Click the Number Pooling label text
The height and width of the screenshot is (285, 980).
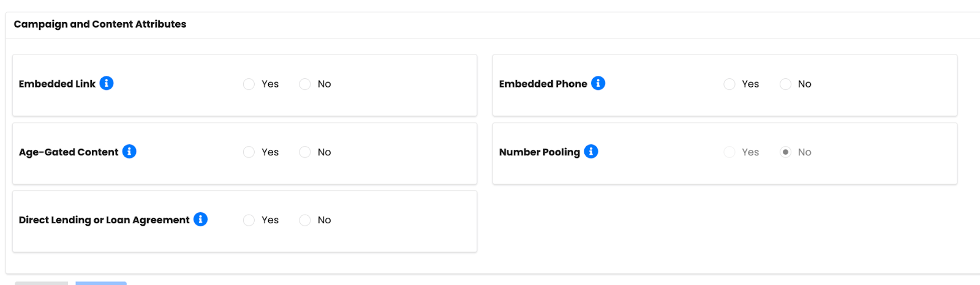click(x=539, y=152)
